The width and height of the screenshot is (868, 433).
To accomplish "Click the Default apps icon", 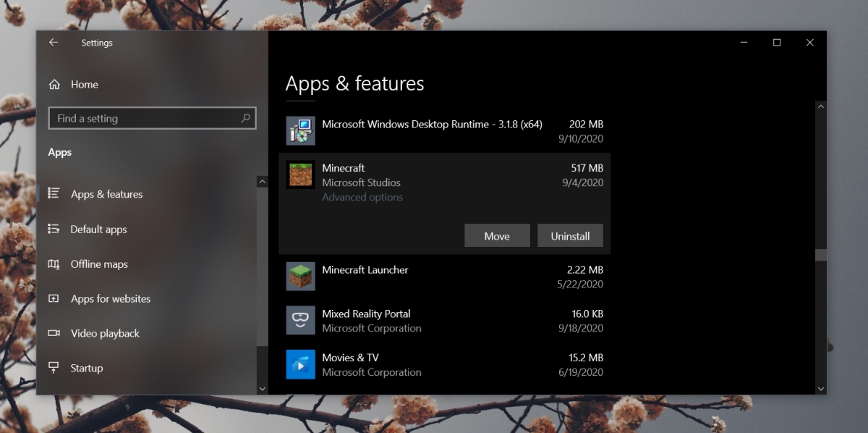I will [54, 229].
